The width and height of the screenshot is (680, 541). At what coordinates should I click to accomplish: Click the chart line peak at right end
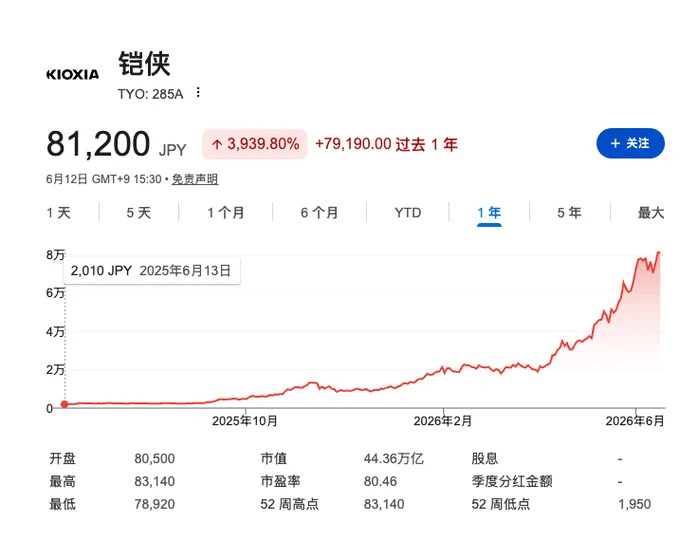[x=659, y=252]
